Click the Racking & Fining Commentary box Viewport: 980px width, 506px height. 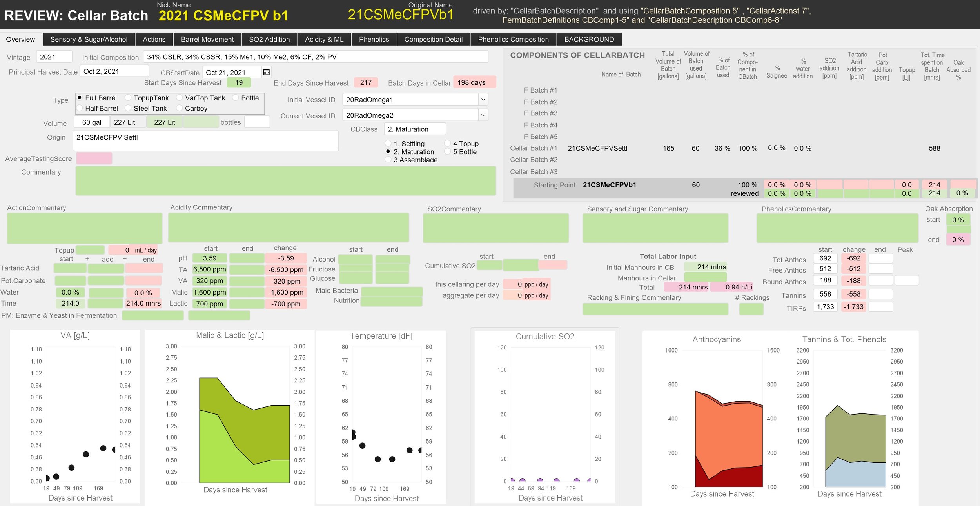655,309
